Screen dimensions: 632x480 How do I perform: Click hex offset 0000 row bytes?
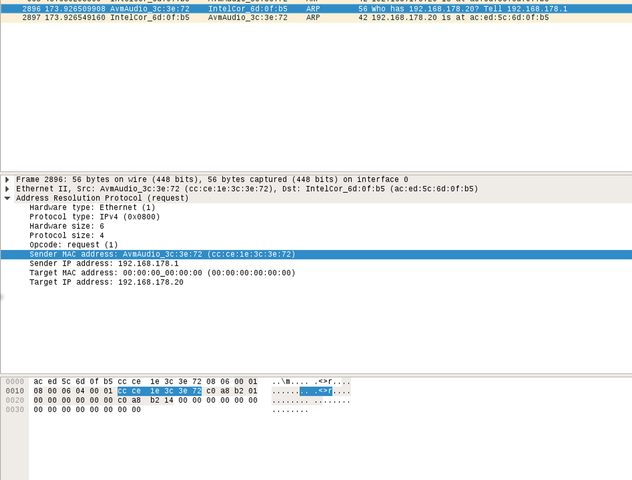(145, 382)
